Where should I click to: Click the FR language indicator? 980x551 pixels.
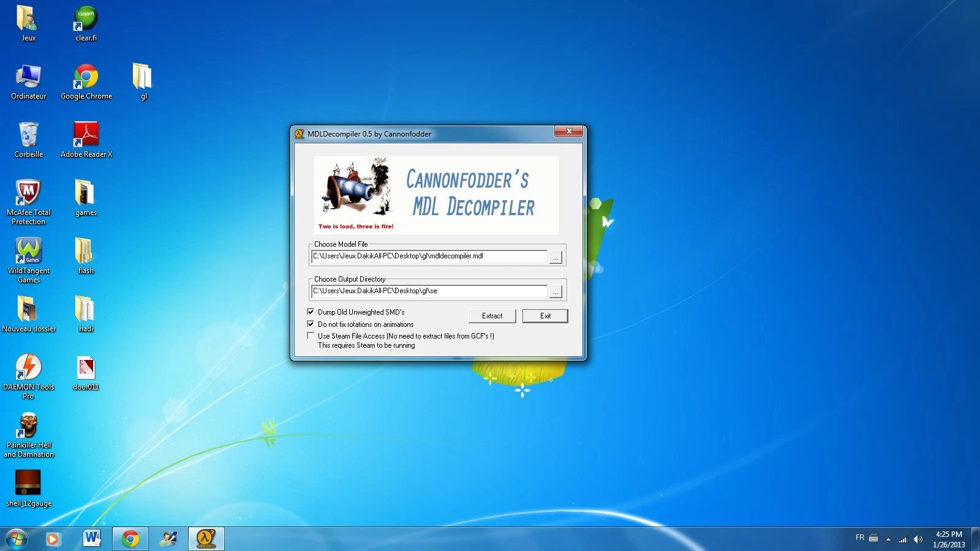[860, 538]
